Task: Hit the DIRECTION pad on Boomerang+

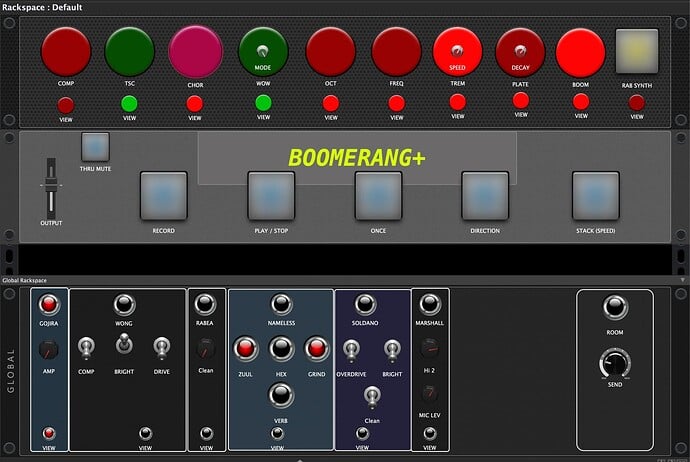Action: 485,196
